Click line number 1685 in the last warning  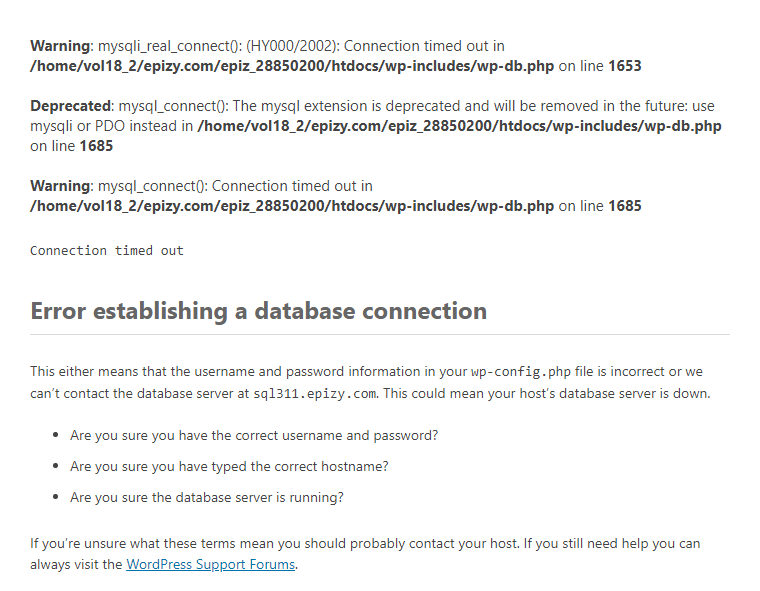click(x=624, y=206)
